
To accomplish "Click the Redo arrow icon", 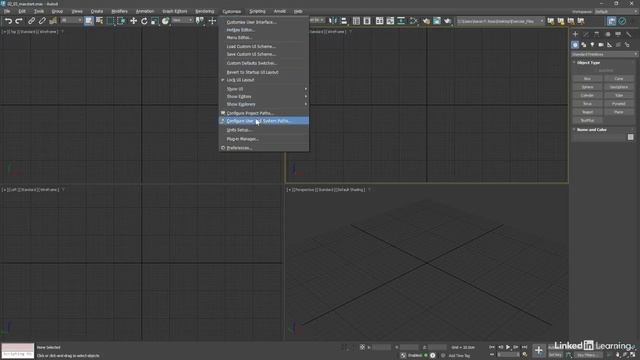I will point(19,21).
